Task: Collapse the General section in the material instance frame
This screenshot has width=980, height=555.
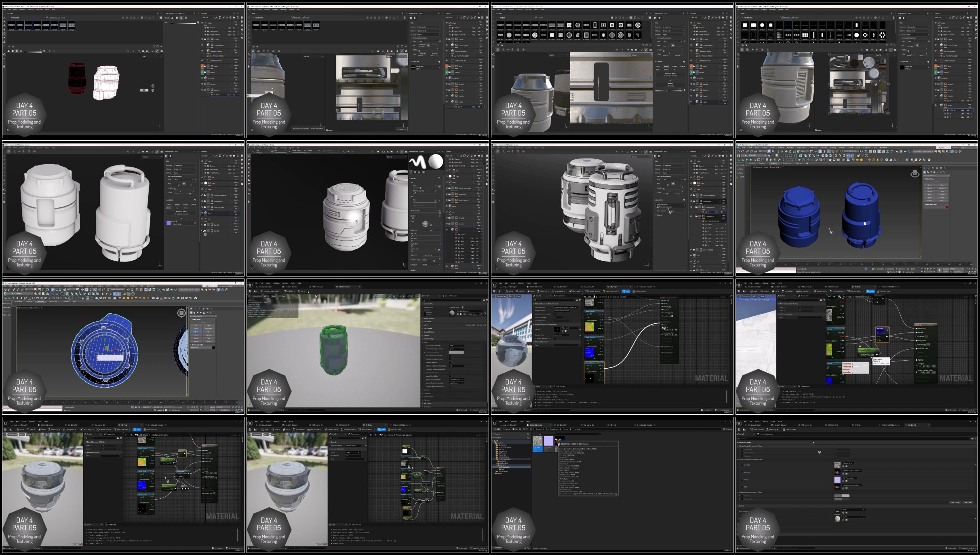Action: point(738,506)
